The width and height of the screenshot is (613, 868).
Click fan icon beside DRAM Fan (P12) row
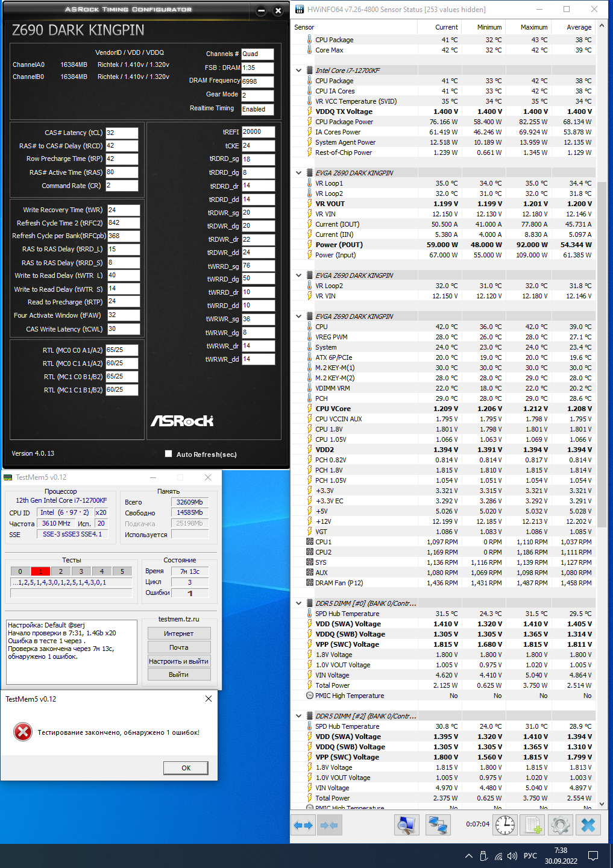tap(310, 583)
